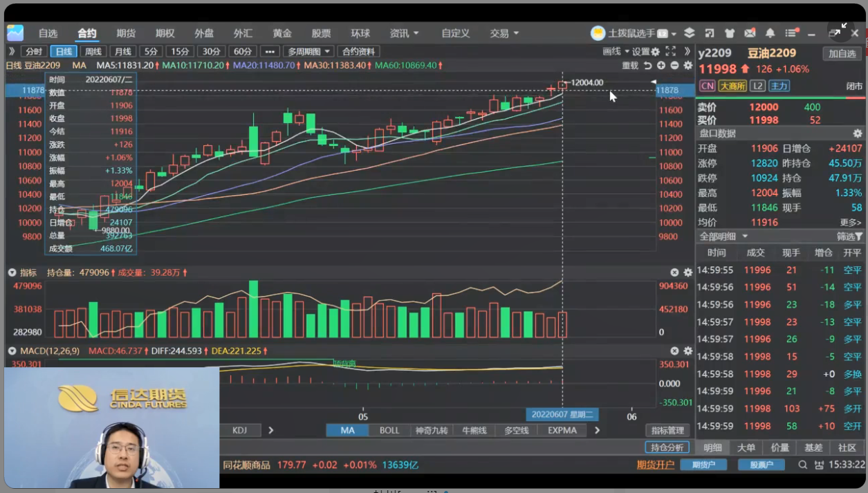Screen dimensions: 868x493
Task: Switch to the BOLL indicator tab
Action: coord(389,430)
